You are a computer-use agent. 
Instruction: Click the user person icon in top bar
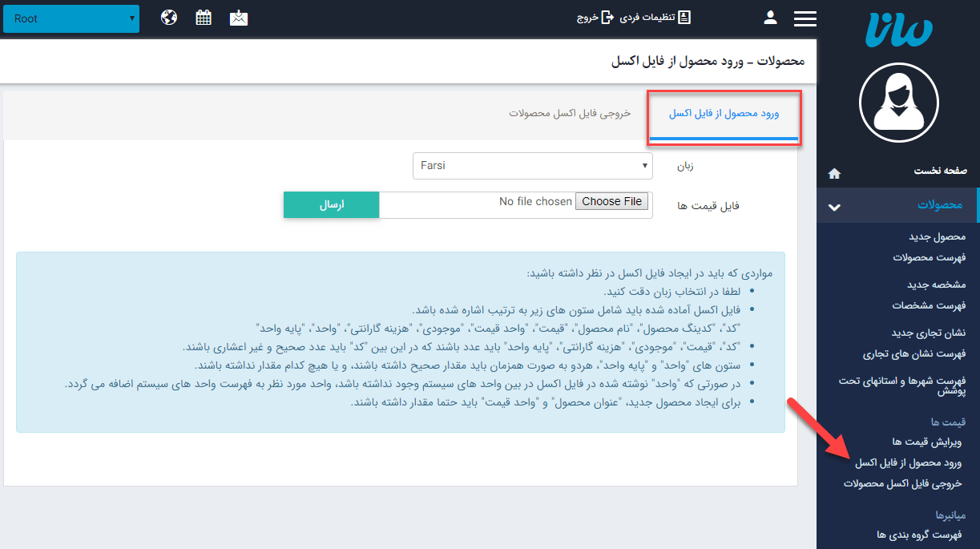tap(770, 16)
